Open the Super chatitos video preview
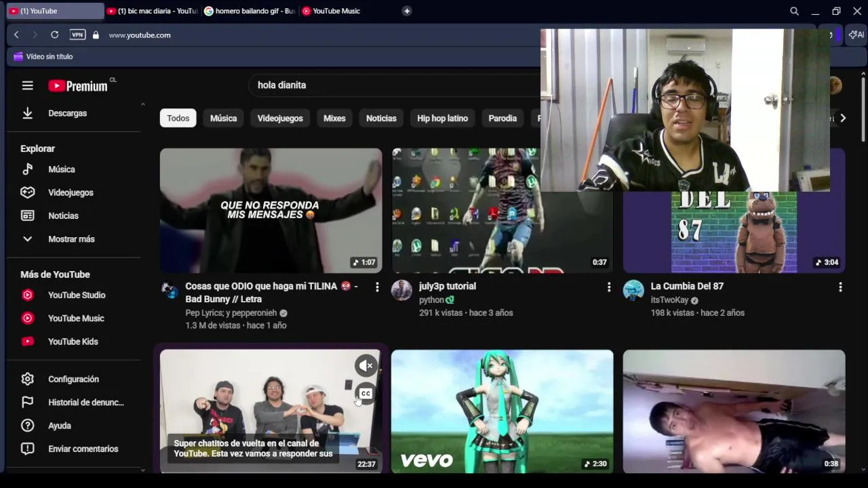The image size is (868, 488). pos(271,411)
